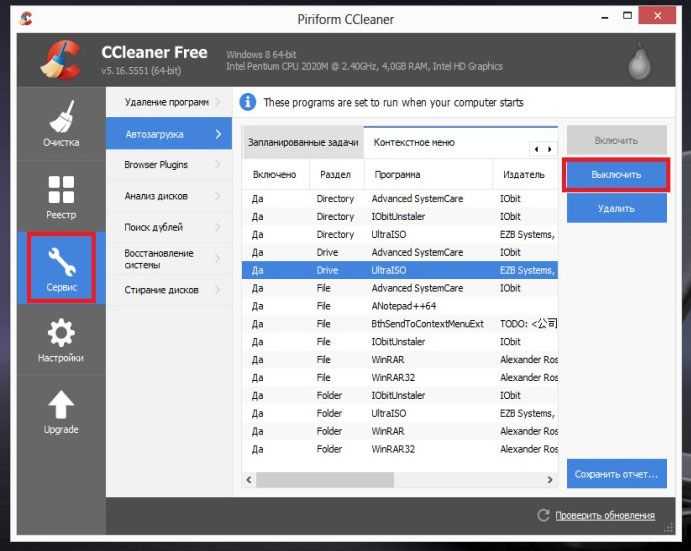Expand chevron next to Поиск дублей
Image resolution: width=691 pixels, height=551 pixels.
[x=218, y=227]
